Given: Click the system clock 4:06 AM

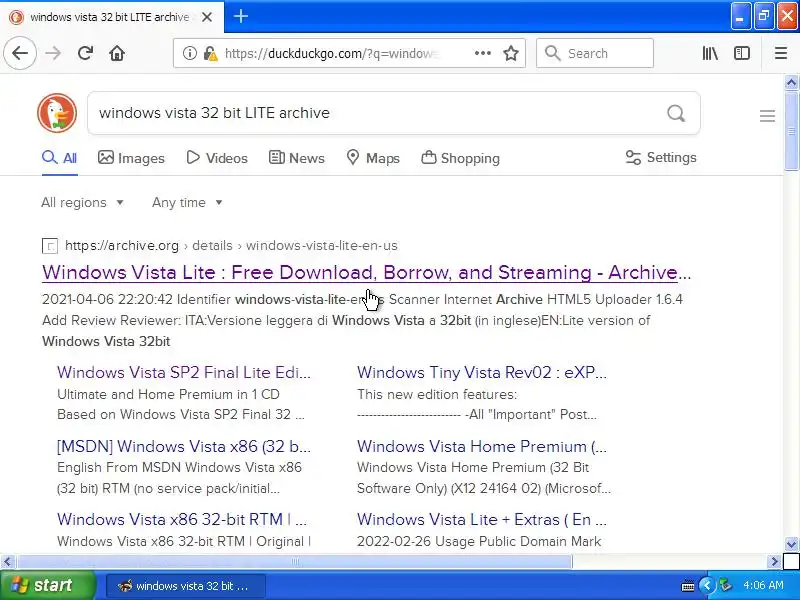Looking at the screenshot, I should click(x=763, y=585).
